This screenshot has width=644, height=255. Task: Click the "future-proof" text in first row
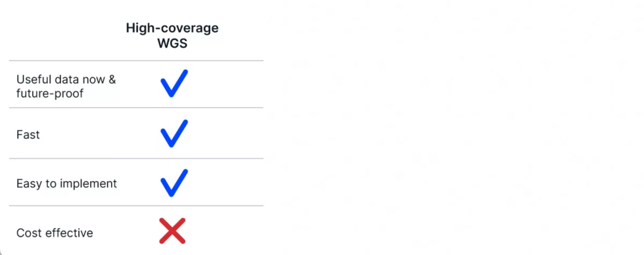pos(50,93)
